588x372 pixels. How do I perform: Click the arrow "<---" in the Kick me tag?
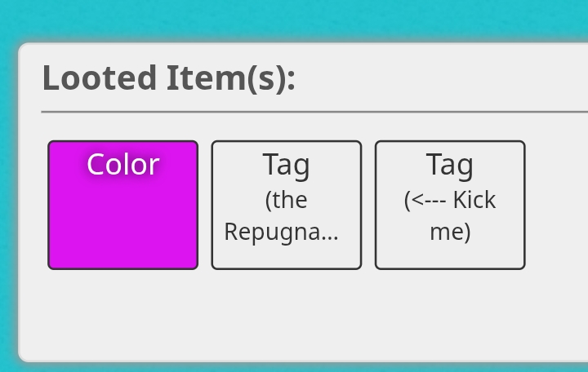click(430, 201)
